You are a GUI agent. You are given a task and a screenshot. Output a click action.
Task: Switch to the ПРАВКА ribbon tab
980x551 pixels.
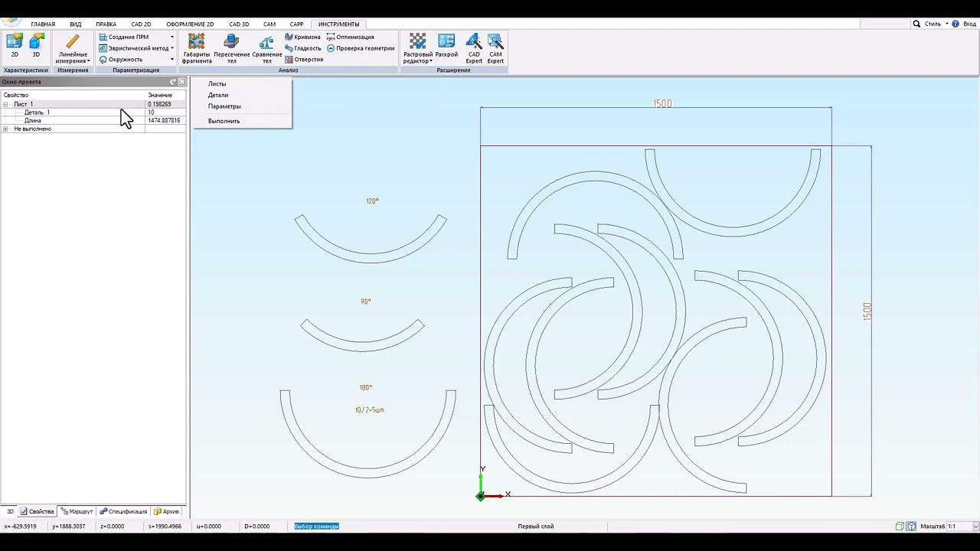coord(106,24)
